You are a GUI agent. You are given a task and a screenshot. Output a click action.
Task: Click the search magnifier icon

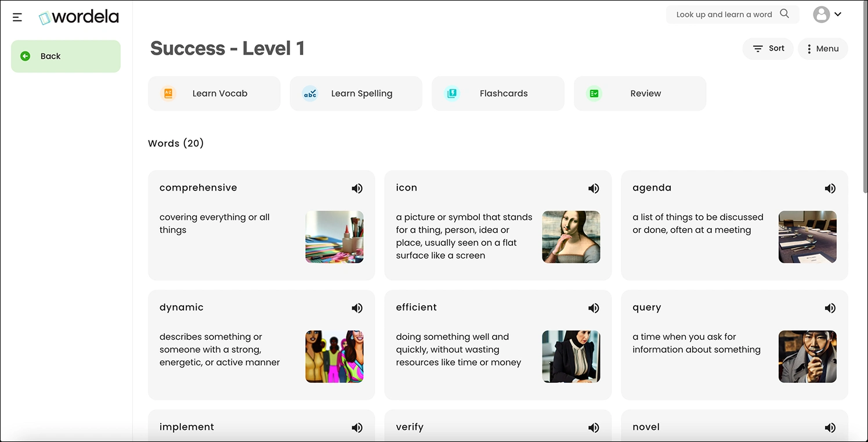click(784, 14)
